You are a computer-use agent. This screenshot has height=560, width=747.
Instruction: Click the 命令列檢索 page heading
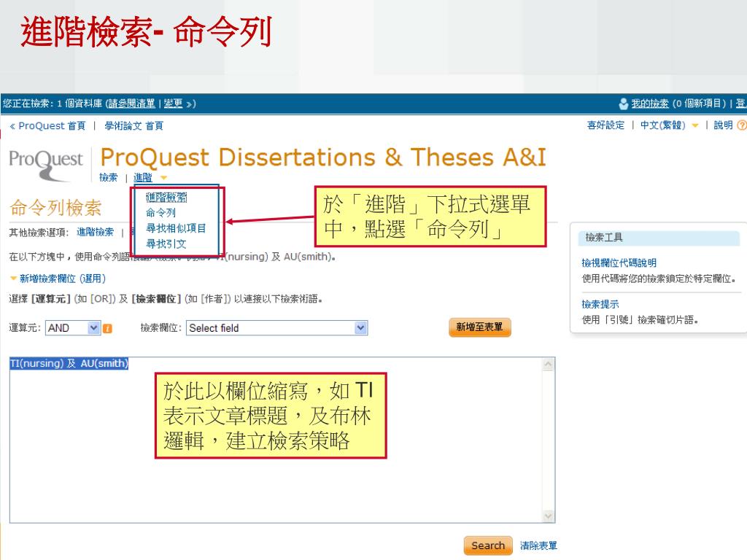(x=55, y=208)
